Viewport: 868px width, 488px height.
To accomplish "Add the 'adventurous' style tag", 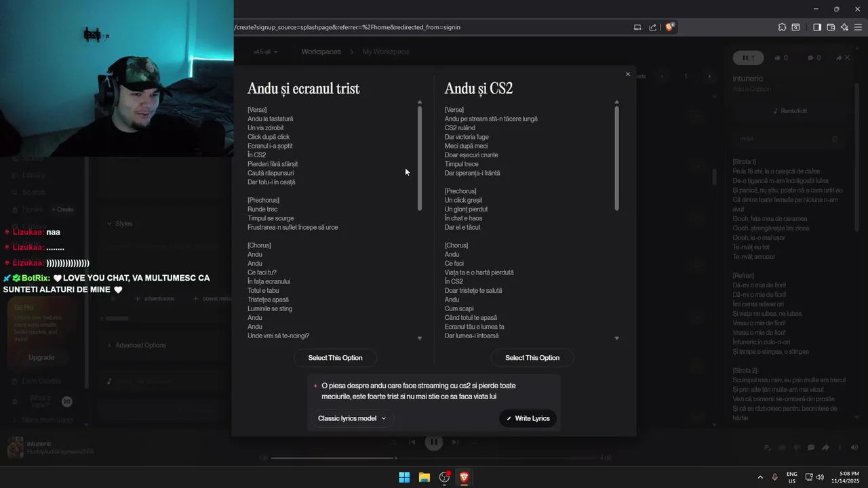I will tap(155, 298).
